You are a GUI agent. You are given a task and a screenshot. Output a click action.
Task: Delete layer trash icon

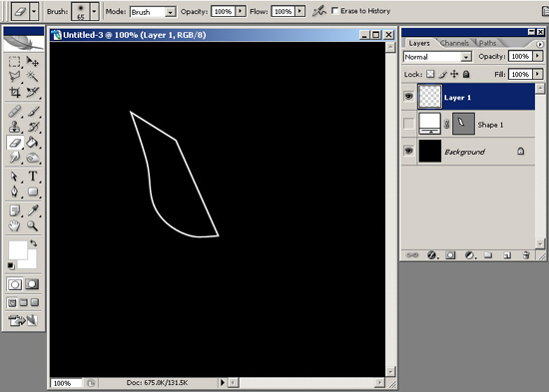(x=525, y=255)
